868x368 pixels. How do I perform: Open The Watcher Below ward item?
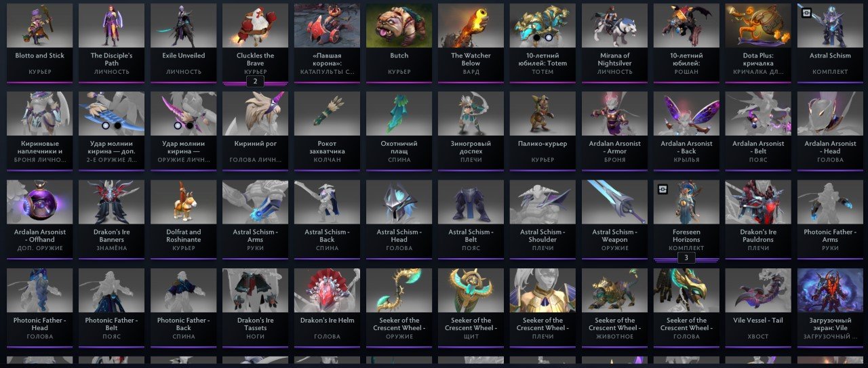pyautogui.click(x=471, y=43)
